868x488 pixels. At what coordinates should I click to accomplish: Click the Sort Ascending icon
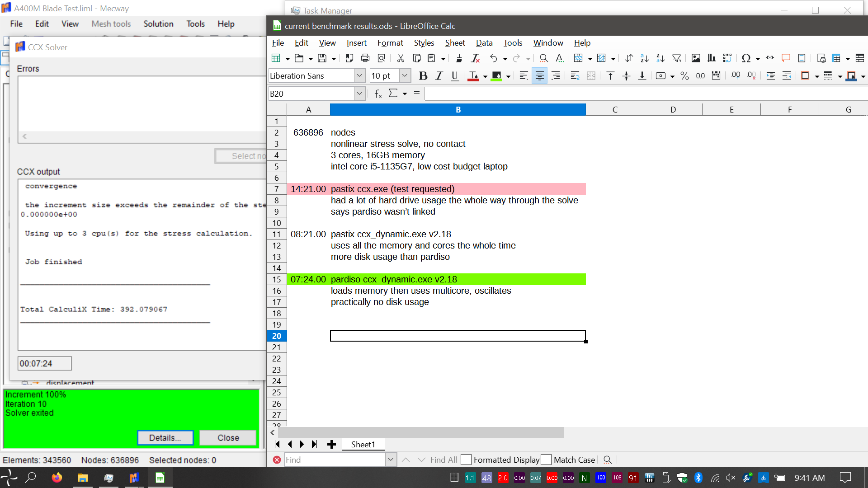(645, 58)
